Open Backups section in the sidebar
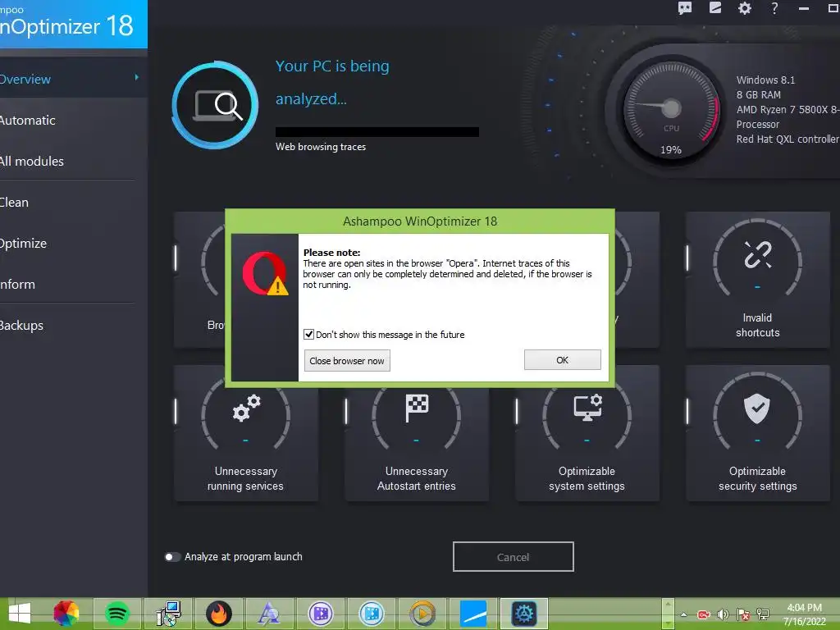 coord(73,325)
